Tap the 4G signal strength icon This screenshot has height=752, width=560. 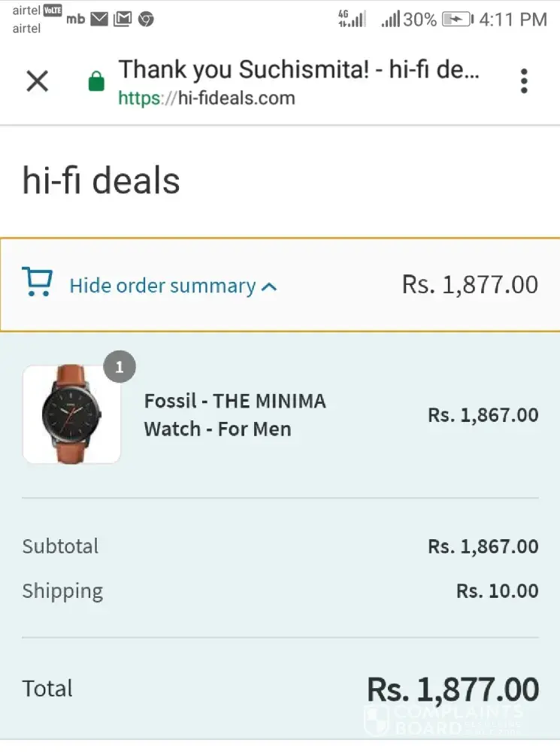point(351,19)
